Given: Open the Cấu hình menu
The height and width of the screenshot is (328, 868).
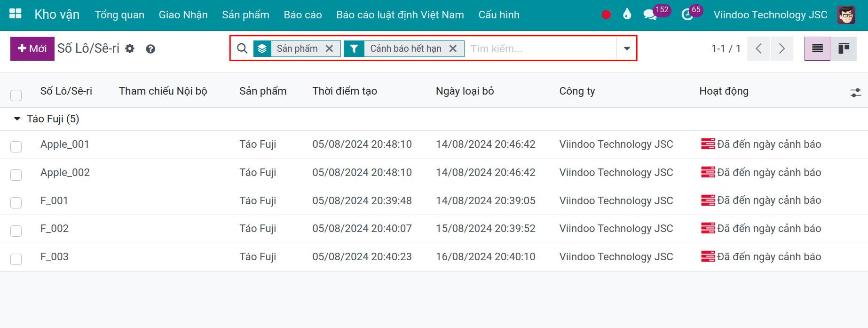Looking at the screenshot, I should [x=499, y=15].
